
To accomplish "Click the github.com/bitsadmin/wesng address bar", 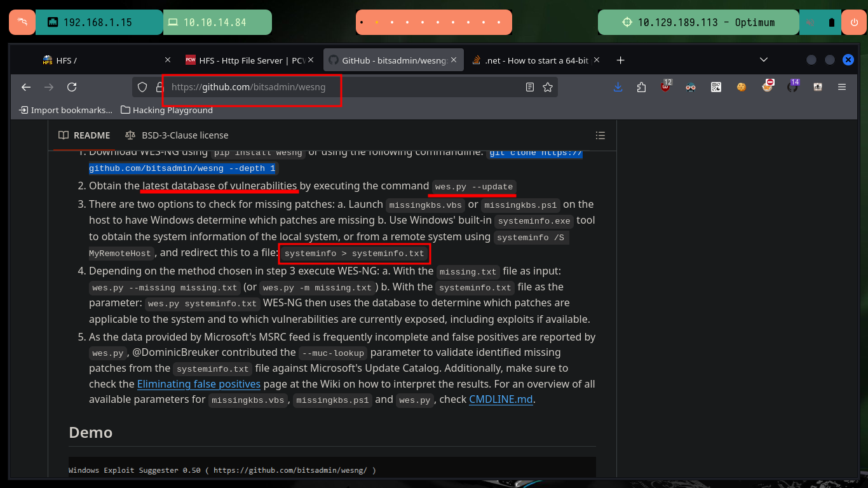I will coord(345,87).
